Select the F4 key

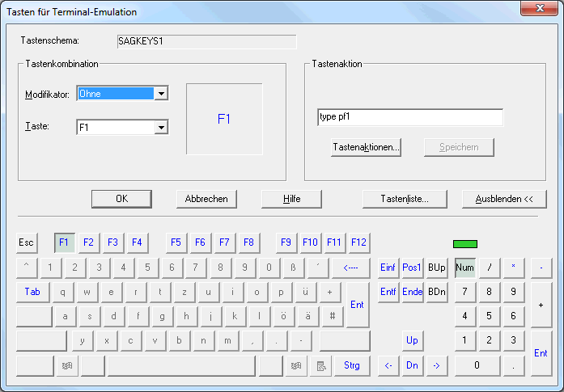[137, 242]
